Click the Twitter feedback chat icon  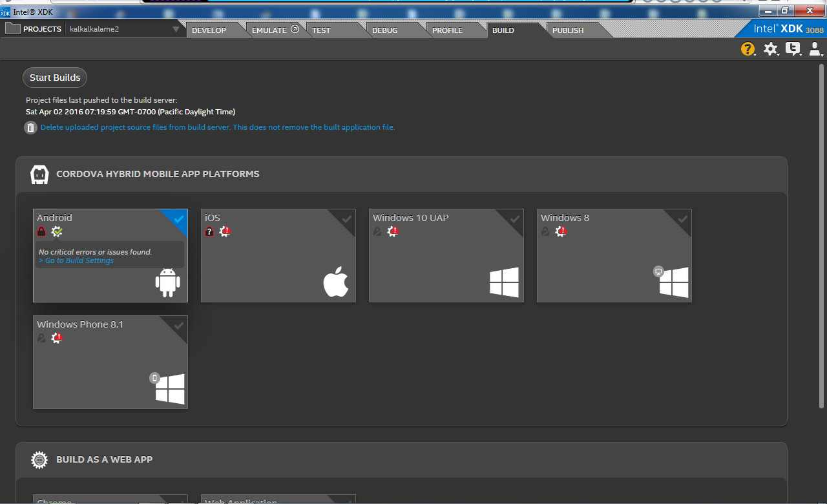(x=793, y=49)
